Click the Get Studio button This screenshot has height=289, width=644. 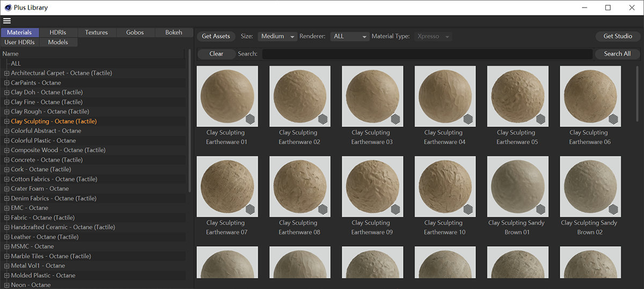[618, 36]
